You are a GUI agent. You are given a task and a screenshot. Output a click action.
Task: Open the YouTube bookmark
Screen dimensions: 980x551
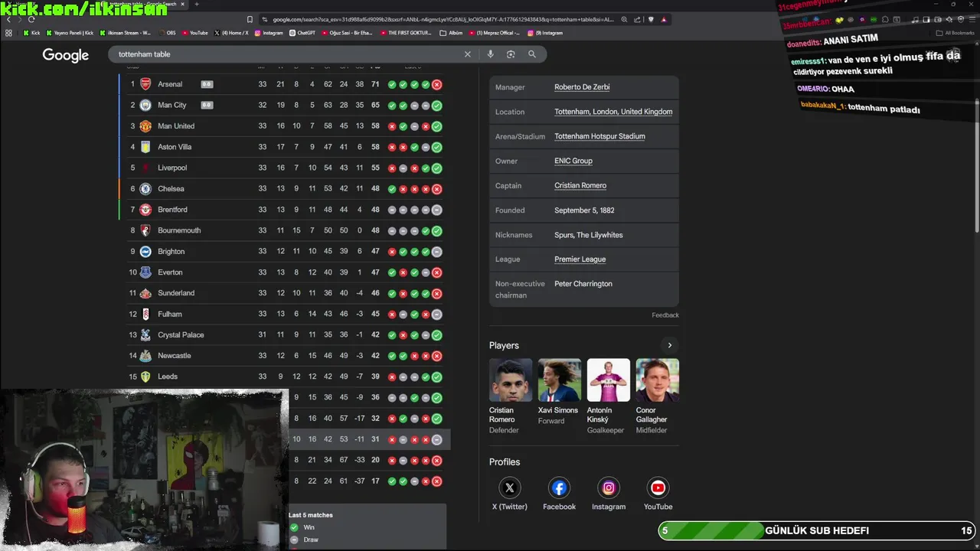coord(194,33)
